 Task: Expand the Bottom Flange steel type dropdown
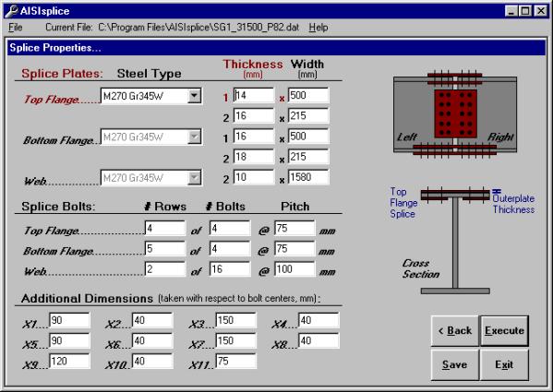click(x=194, y=137)
